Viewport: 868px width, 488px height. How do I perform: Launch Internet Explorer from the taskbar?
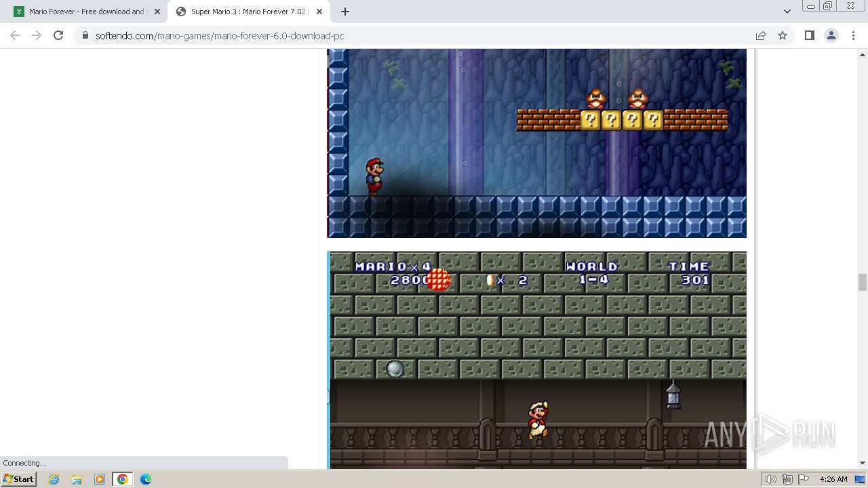(x=54, y=479)
